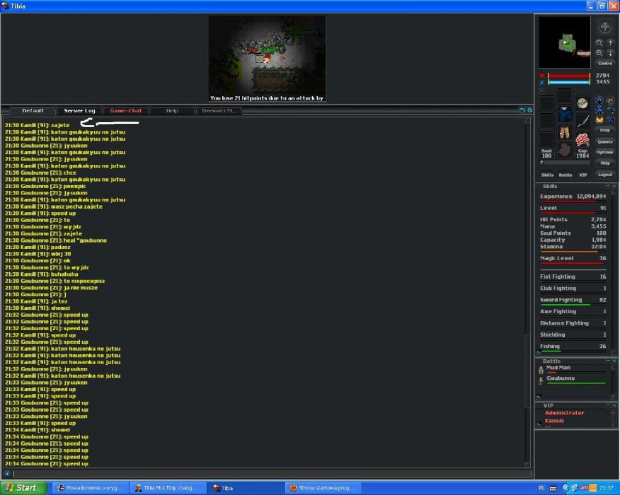The width and height of the screenshot is (620, 495).
Task: Close the Battle panel
Action: pyautogui.click(x=614, y=361)
